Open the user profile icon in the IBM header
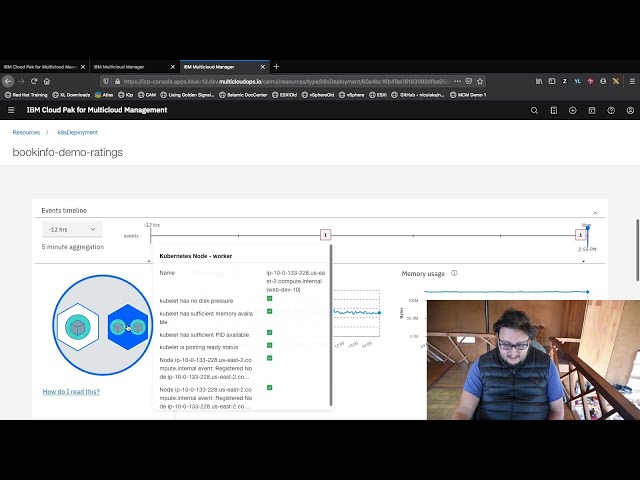 630,111
